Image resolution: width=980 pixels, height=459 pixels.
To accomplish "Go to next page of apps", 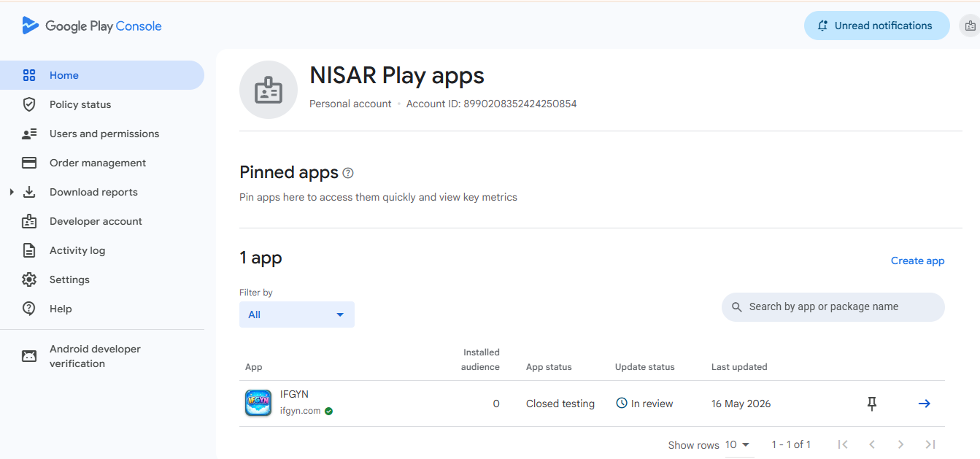I will (x=901, y=444).
